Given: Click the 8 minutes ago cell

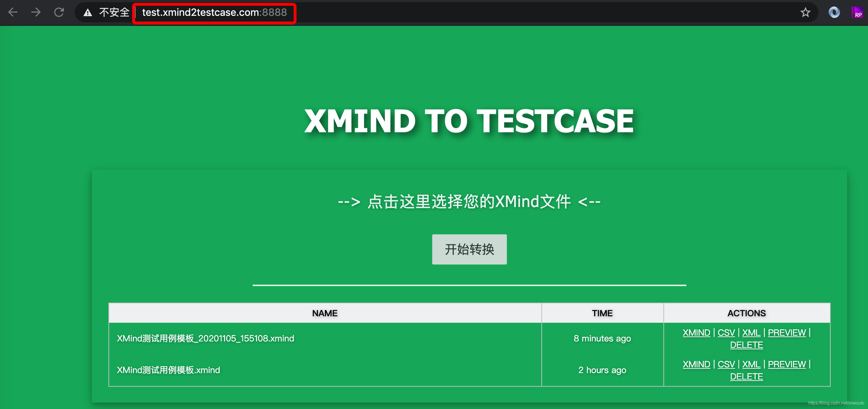Looking at the screenshot, I should coord(602,339).
